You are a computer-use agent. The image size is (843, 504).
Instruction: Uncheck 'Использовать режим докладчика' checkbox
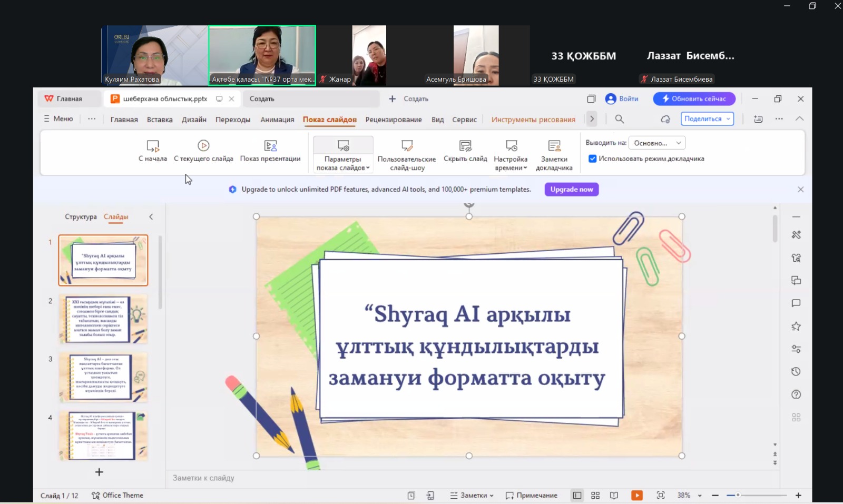point(593,159)
